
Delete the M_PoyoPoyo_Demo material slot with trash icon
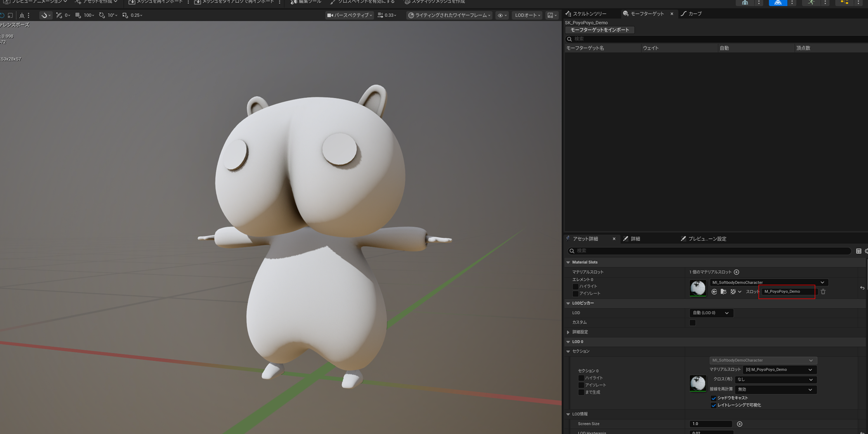click(823, 292)
